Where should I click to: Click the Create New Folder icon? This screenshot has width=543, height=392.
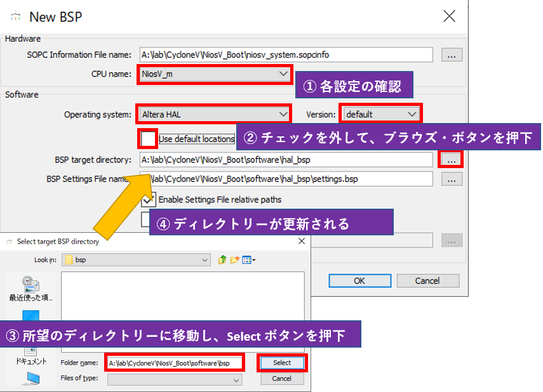click(x=234, y=260)
